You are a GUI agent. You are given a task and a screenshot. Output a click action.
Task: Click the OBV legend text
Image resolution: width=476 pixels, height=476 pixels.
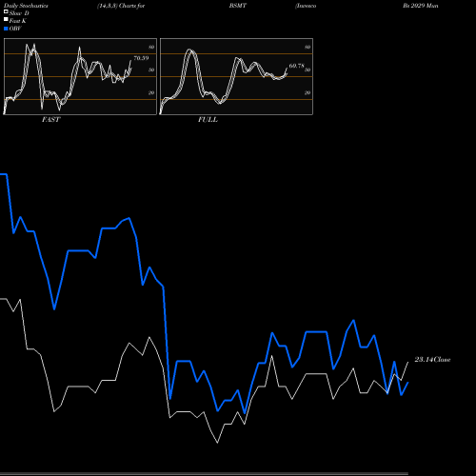(15, 29)
